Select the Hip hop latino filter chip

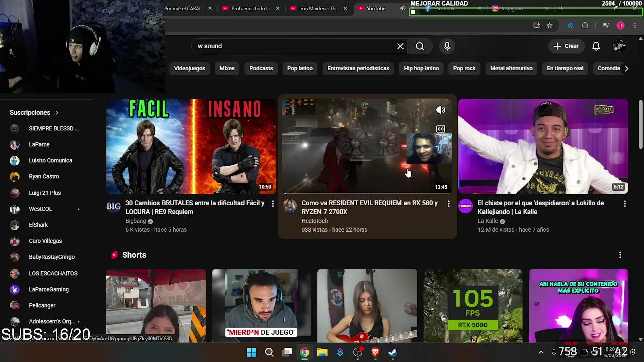pyautogui.click(x=421, y=68)
